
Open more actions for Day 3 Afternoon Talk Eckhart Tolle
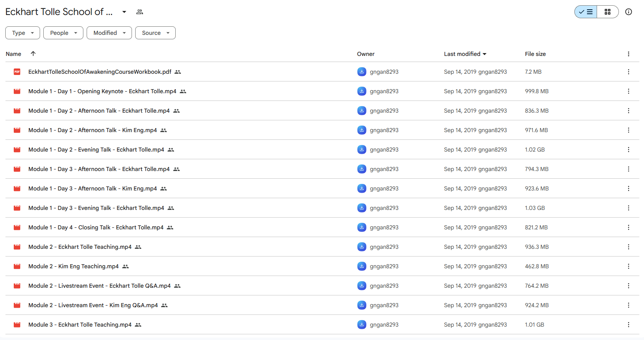pos(629,169)
